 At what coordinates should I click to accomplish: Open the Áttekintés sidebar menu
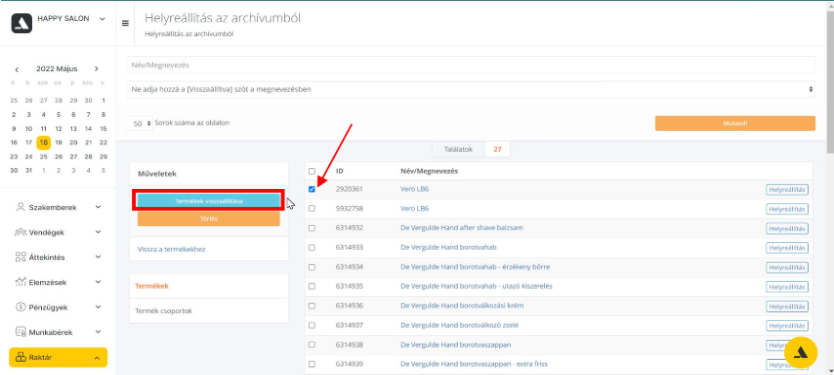[x=58, y=257]
